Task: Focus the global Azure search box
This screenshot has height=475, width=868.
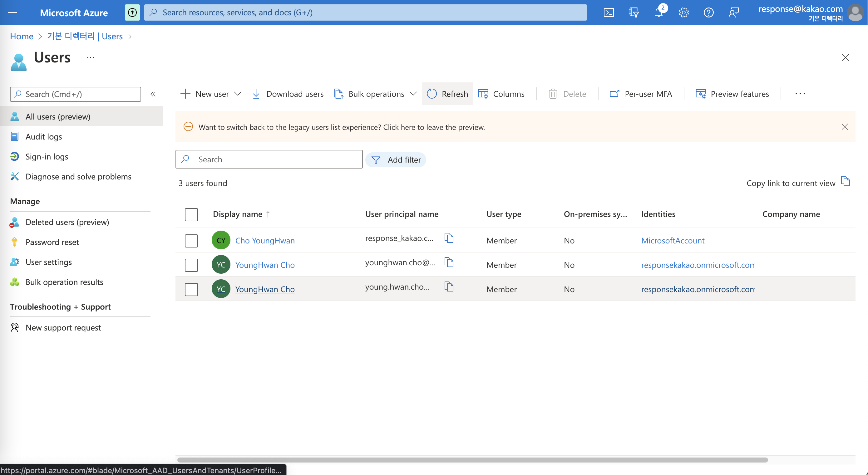Action: click(x=365, y=12)
